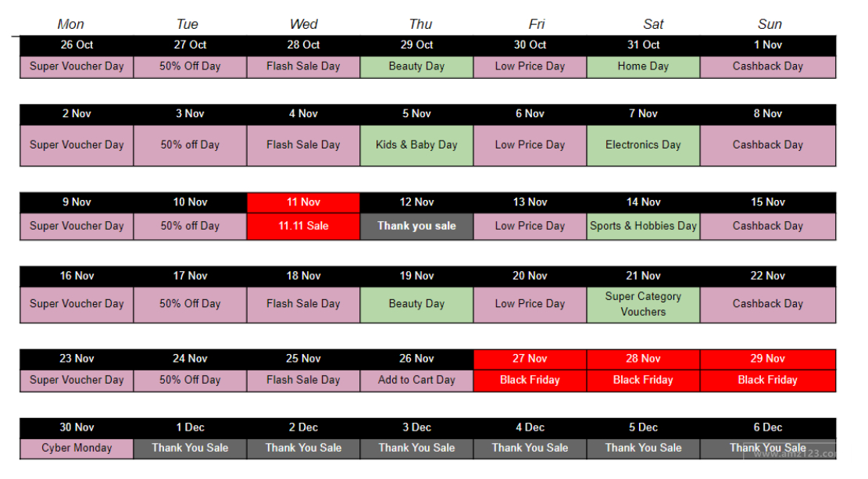Select Beauty Day under 19 Nov

[416, 304]
